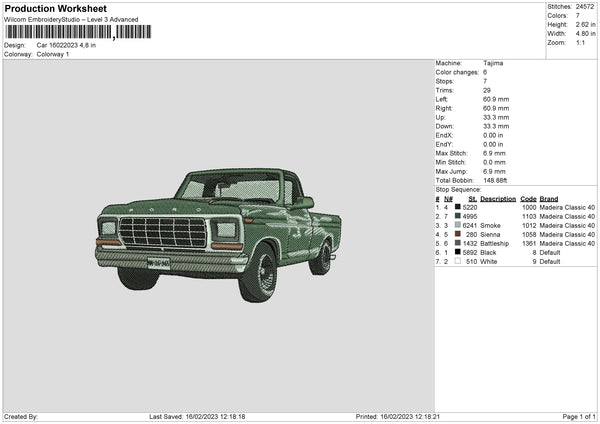The height and width of the screenshot is (424, 600).
Task: Click the Smoke color swatch
Action: coord(458,225)
